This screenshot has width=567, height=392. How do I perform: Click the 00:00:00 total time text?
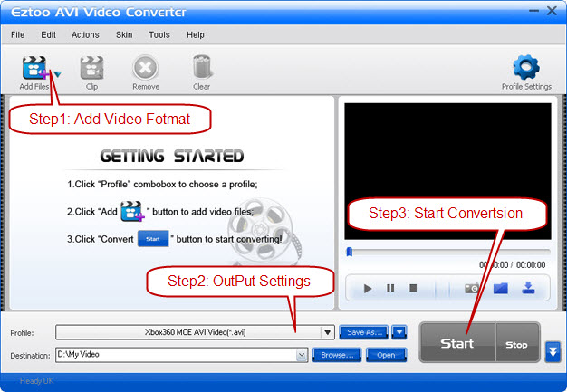click(x=531, y=265)
